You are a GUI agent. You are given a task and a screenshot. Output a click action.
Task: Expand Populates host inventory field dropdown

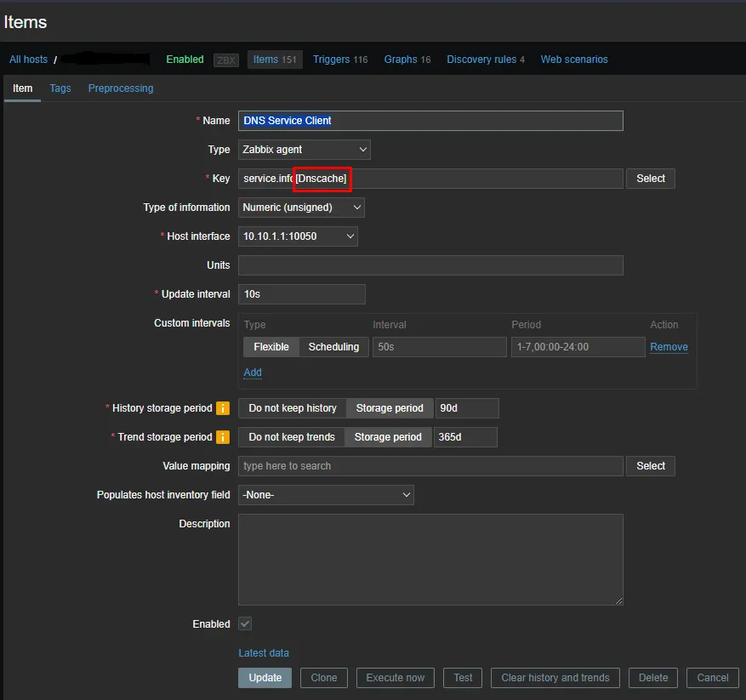coord(326,495)
